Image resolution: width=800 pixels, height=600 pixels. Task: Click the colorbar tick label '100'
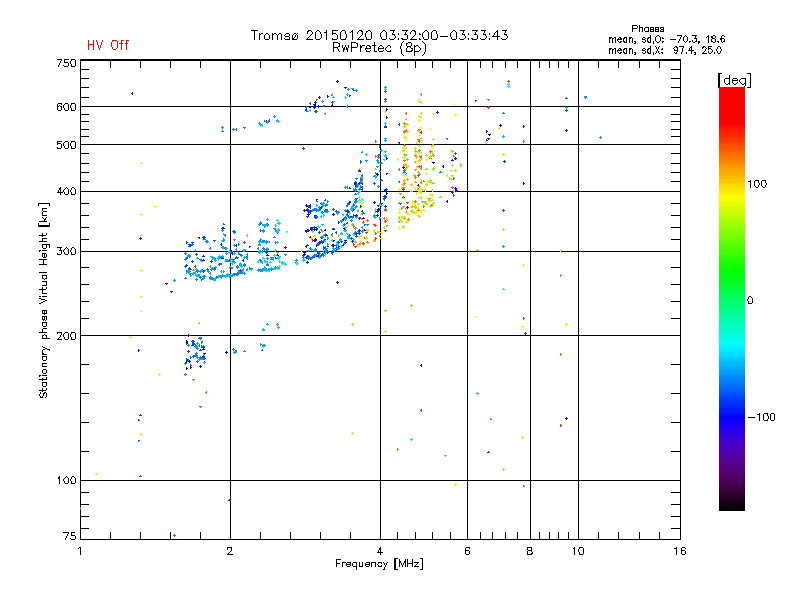tap(757, 184)
